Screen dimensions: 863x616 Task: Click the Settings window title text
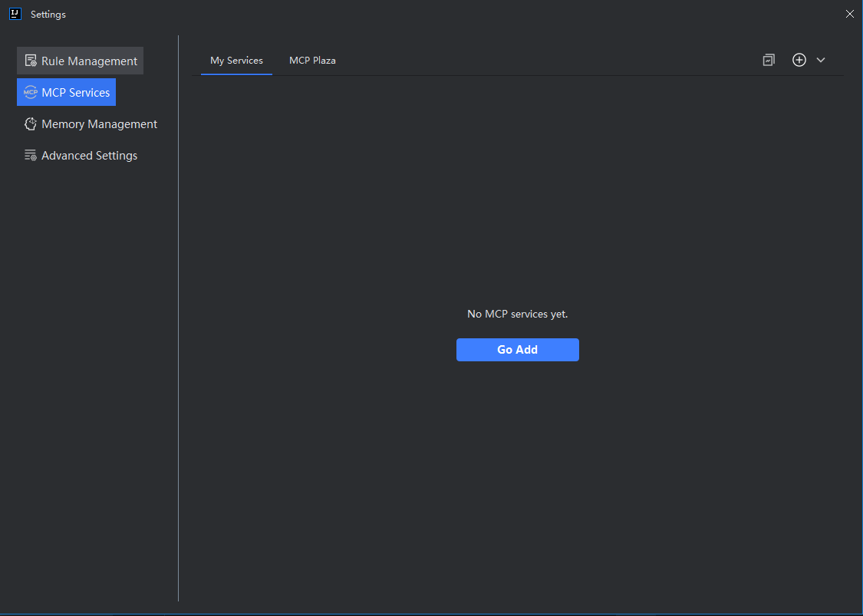[x=48, y=15]
